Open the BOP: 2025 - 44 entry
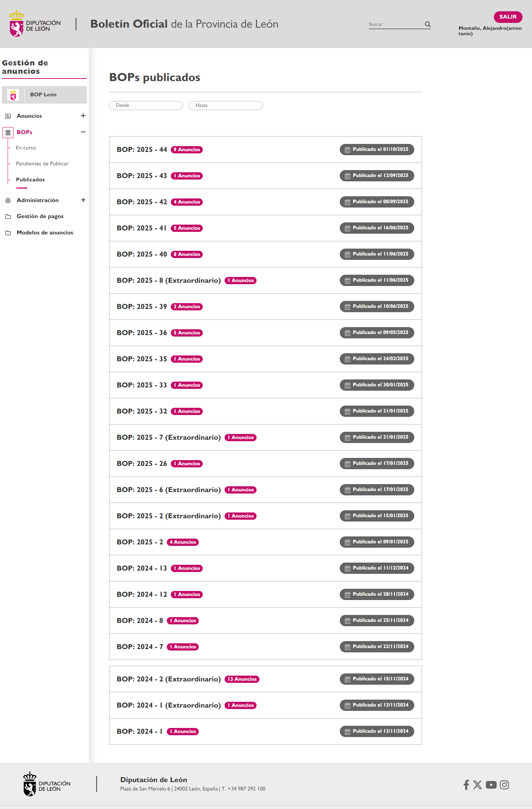 142,150
